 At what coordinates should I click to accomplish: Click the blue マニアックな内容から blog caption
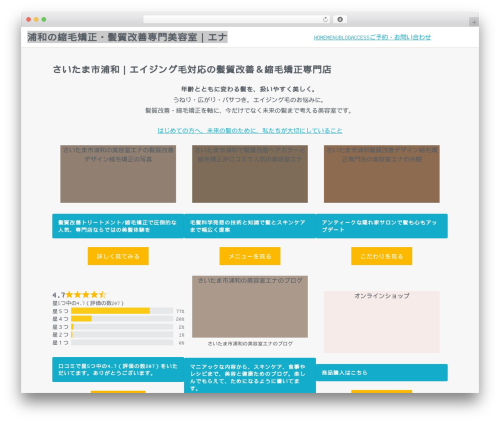(x=250, y=375)
